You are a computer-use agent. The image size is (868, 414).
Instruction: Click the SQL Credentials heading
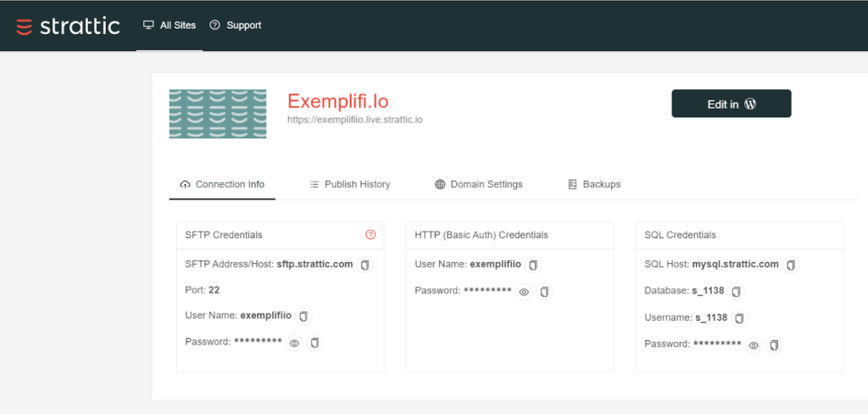click(680, 235)
